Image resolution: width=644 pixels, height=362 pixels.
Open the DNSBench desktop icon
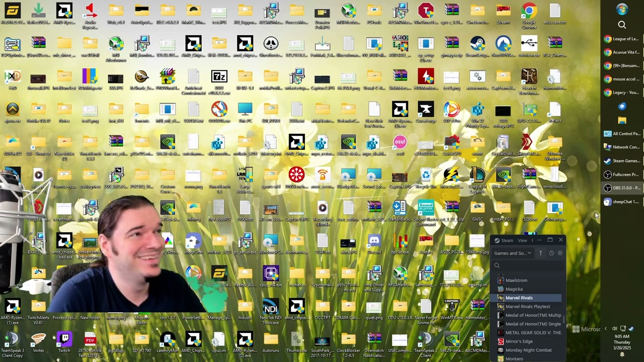tap(296, 178)
